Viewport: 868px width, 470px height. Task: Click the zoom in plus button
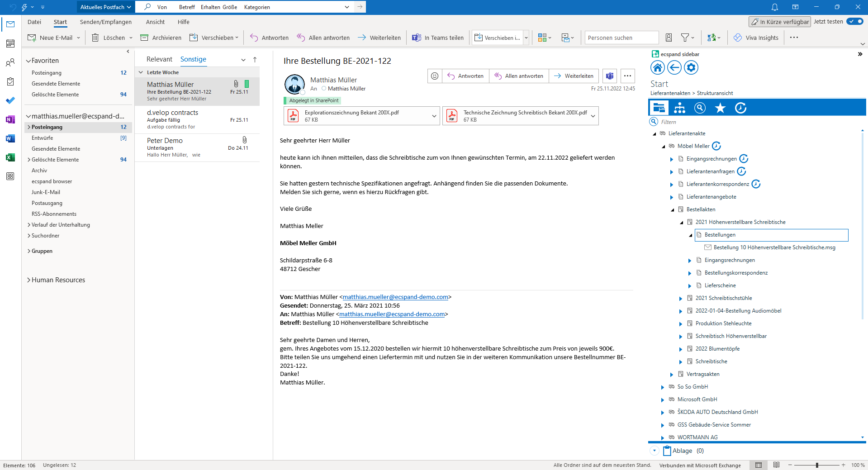[x=843, y=465]
